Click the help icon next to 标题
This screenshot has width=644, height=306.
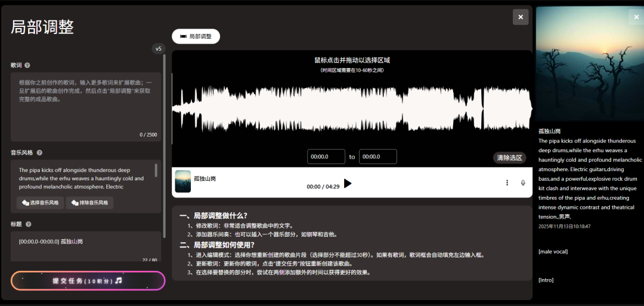click(29, 224)
